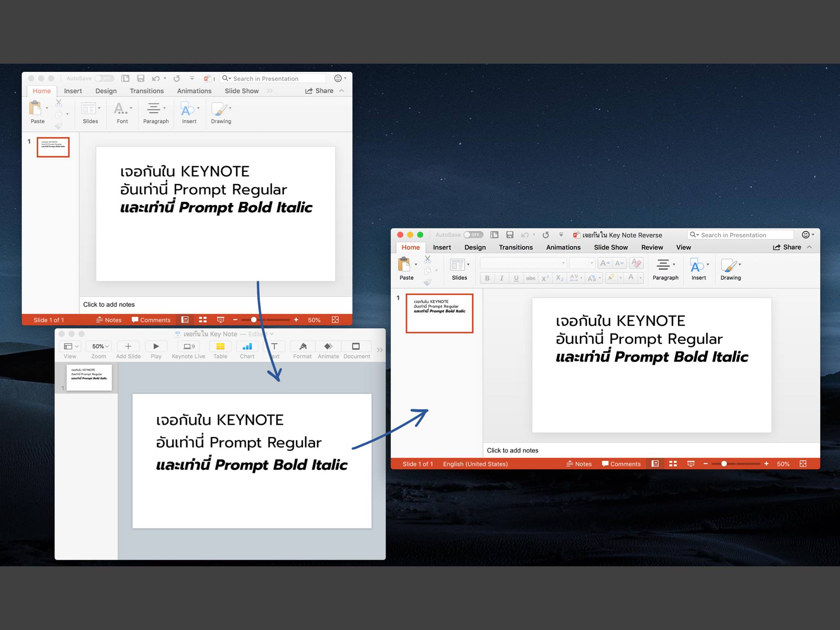Toggle AutoSave switch in the left PowerPoint window
Screen dimensions: 840x630
104,78
